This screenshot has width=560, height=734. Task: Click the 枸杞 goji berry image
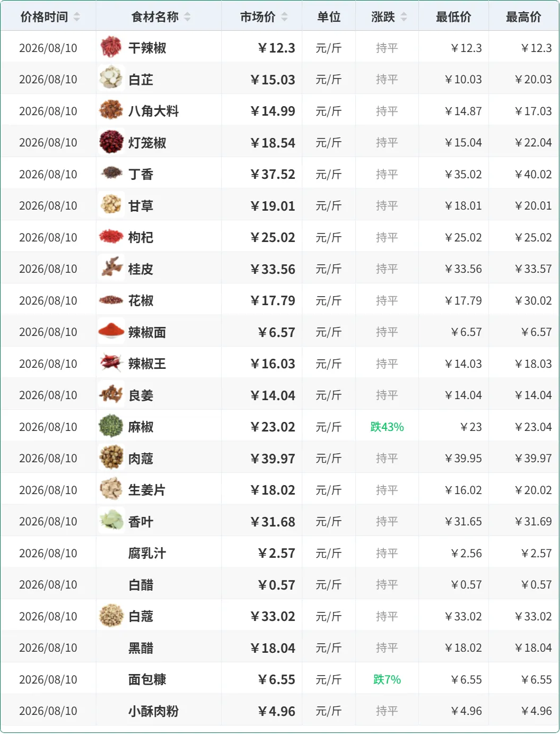111,237
